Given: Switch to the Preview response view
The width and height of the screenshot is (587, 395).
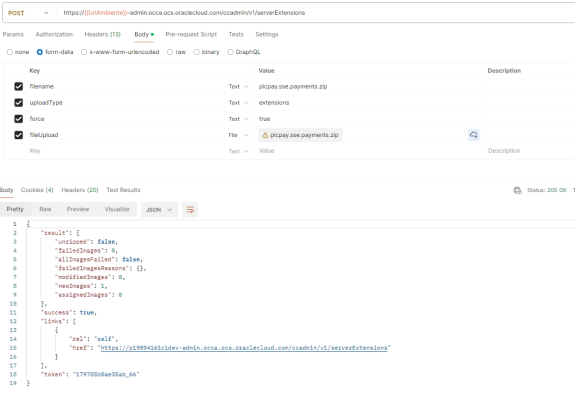Looking at the screenshot, I should point(78,209).
